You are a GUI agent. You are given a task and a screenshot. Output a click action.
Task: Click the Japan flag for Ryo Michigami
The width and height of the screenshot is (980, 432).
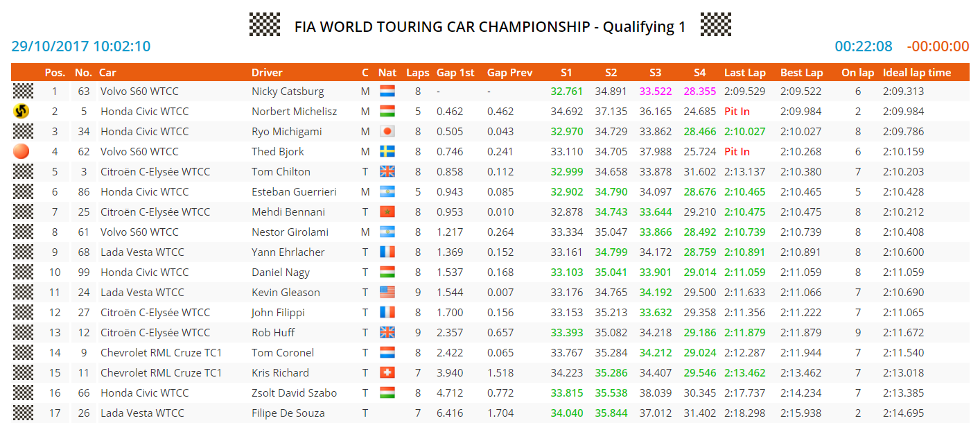tap(387, 132)
